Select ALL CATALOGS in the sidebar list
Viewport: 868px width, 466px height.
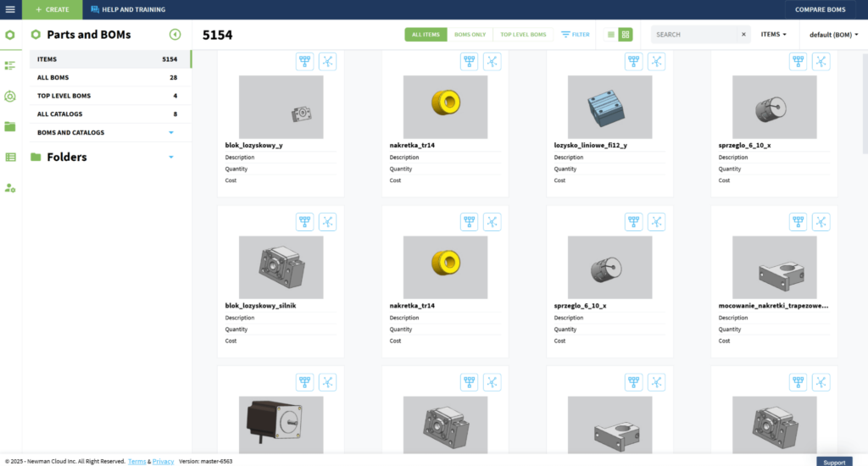click(110, 114)
